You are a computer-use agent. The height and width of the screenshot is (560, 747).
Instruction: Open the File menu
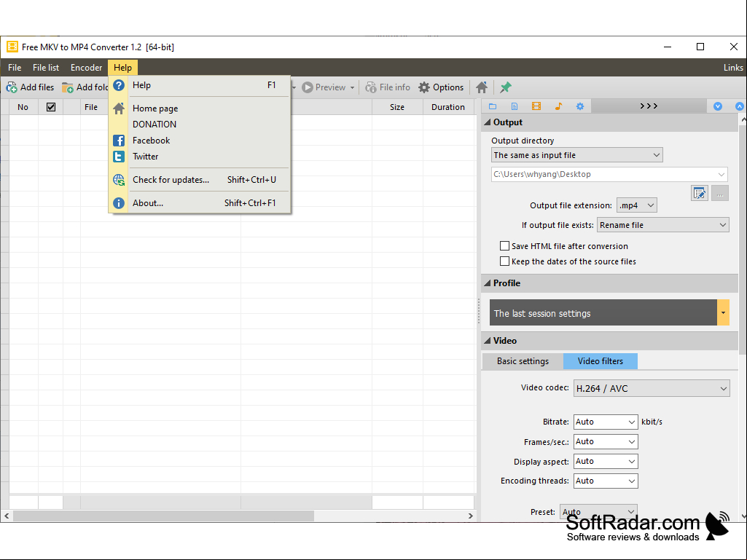click(x=15, y=68)
